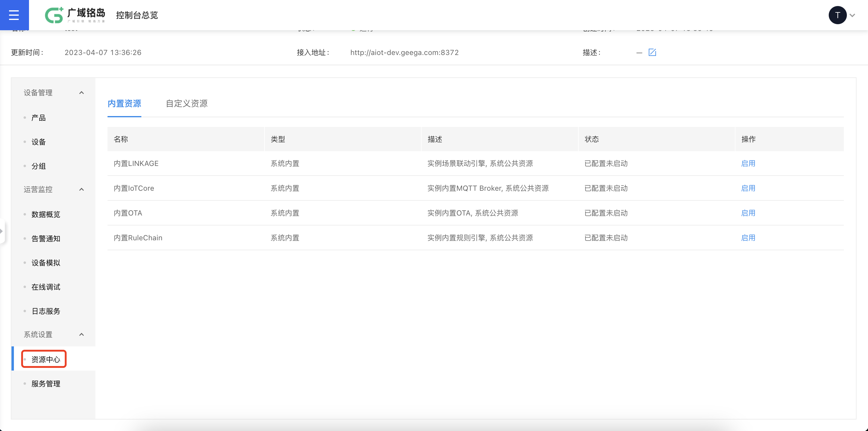Click the 系统设置 section label

[x=38, y=335]
